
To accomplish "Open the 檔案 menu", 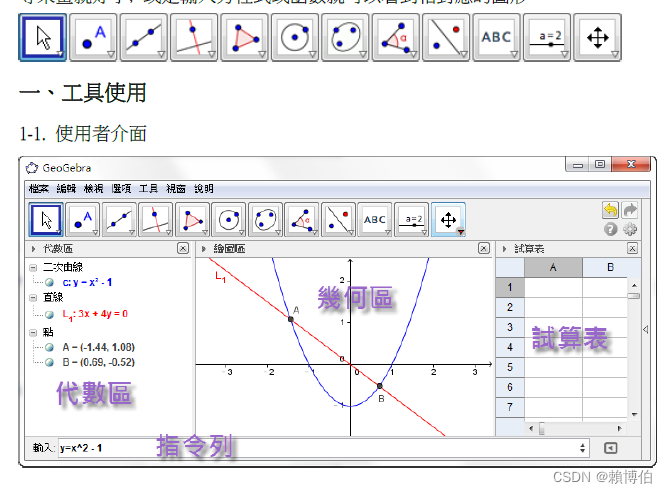I will (38, 188).
